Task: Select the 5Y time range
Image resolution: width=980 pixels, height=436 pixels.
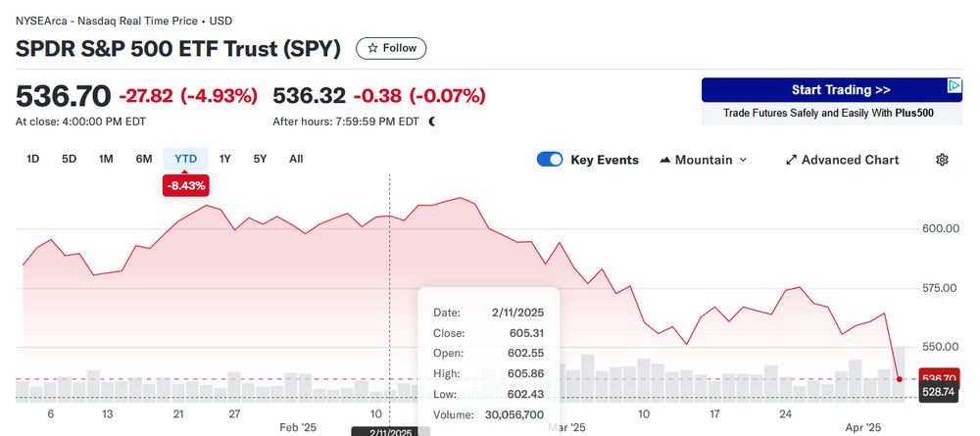Action: click(260, 159)
